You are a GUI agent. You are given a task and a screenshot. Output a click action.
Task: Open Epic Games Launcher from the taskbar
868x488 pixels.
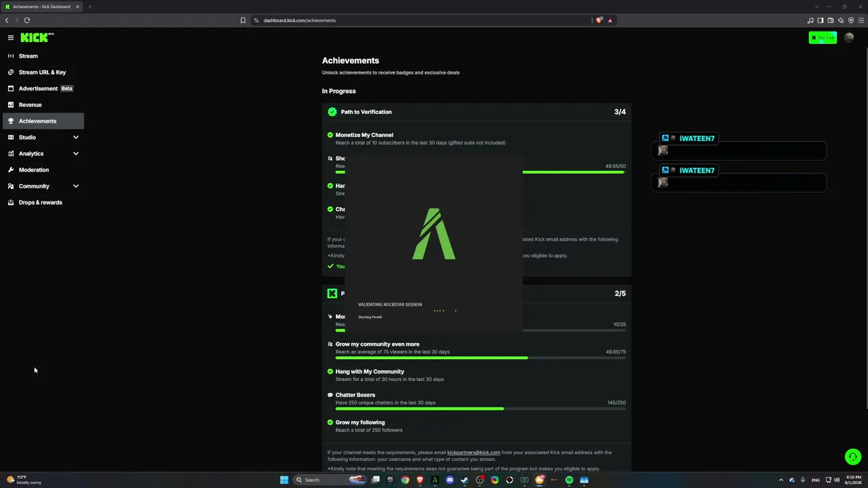pos(390,480)
